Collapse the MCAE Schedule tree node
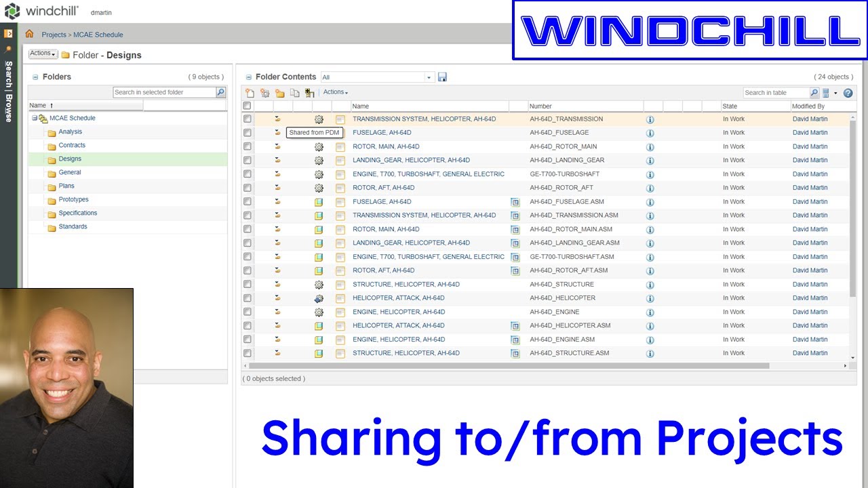Screen dimensions: 868x488 34,119
